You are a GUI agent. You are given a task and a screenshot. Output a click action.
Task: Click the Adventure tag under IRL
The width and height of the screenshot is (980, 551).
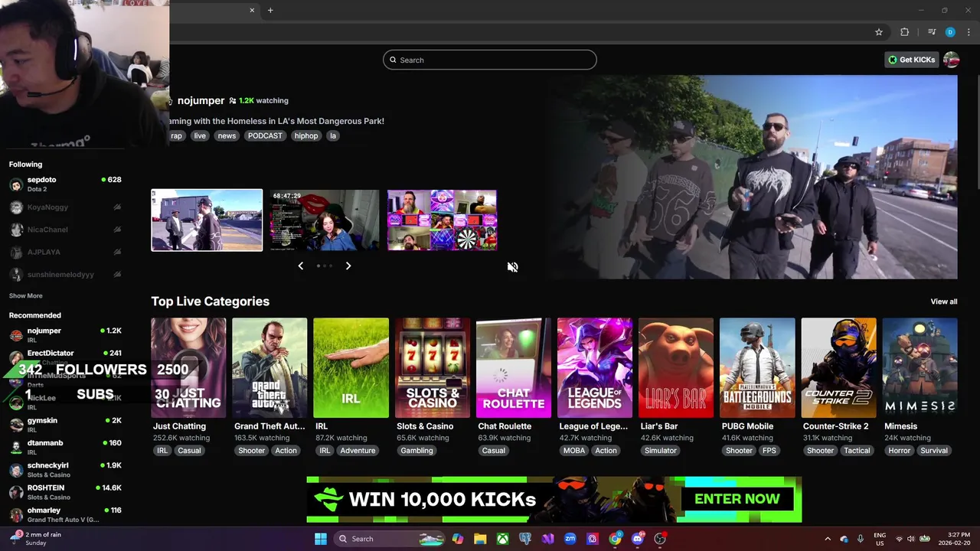(358, 451)
